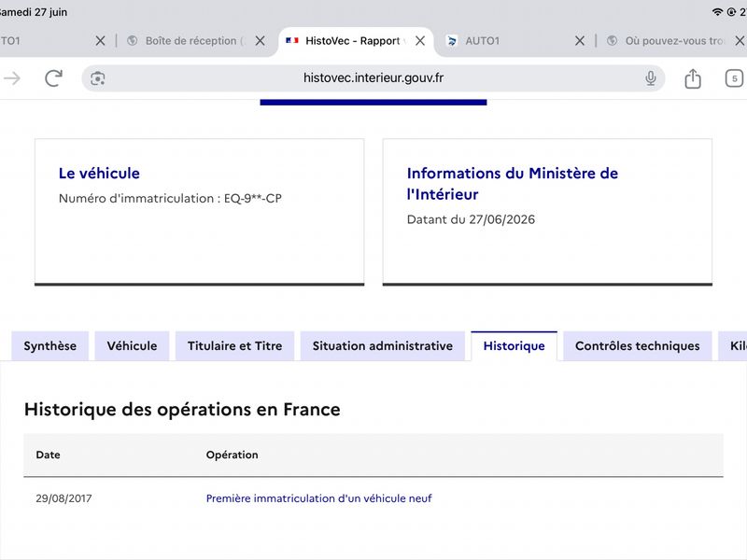Close the second AUTO1 tab

coord(579,41)
